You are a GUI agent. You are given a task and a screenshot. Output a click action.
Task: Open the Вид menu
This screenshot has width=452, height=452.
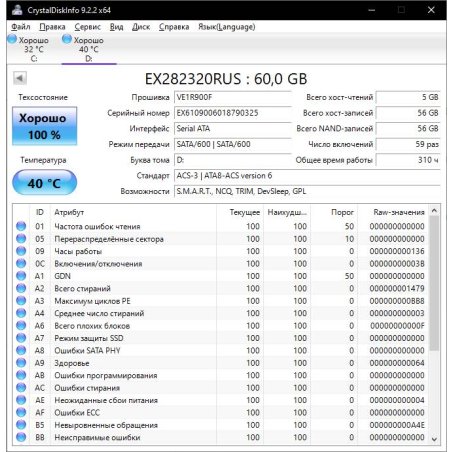click(x=116, y=27)
